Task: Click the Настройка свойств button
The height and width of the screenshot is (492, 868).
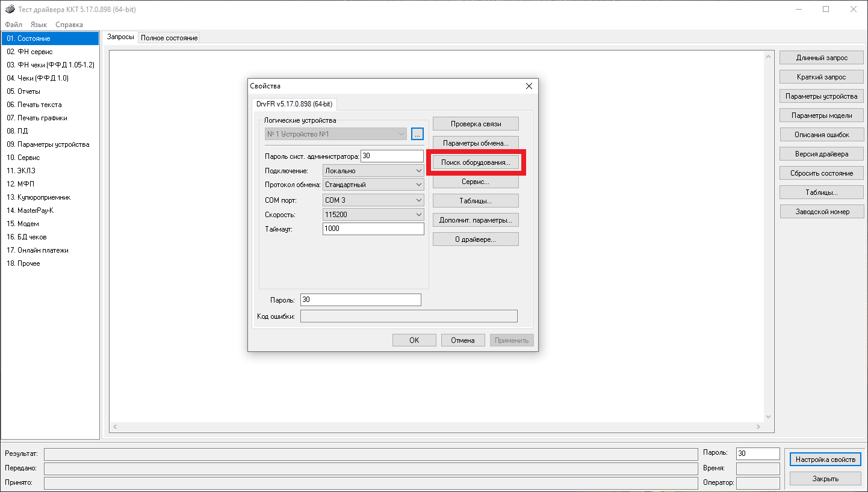Action: point(825,460)
